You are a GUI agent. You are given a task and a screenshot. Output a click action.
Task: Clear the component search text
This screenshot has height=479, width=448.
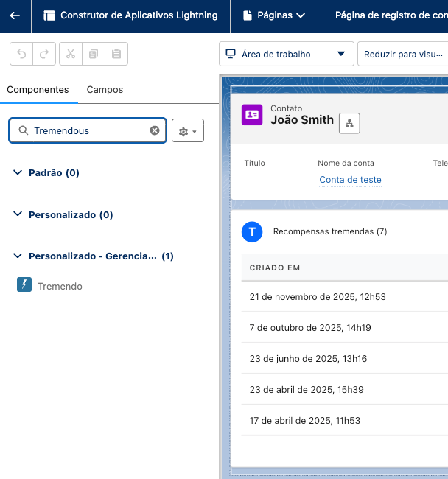click(155, 130)
